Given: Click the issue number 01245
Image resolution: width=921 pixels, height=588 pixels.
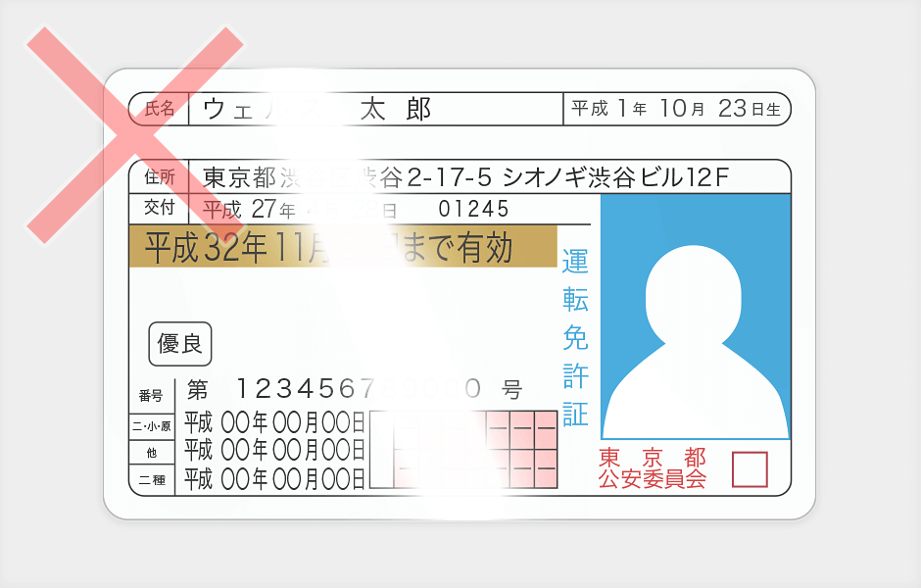Looking at the screenshot, I should click(474, 209).
